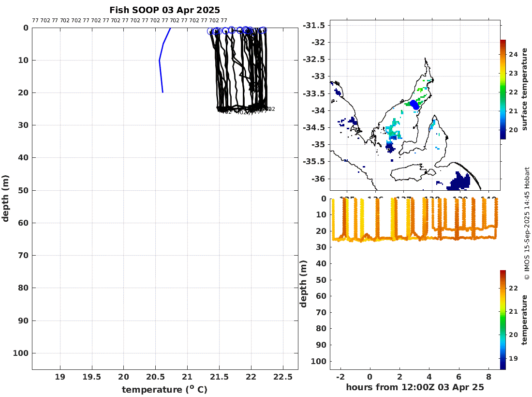The width and height of the screenshot is (532, 397).
Task: Click the lower temperature colorbar
Action: click(503, 320)
